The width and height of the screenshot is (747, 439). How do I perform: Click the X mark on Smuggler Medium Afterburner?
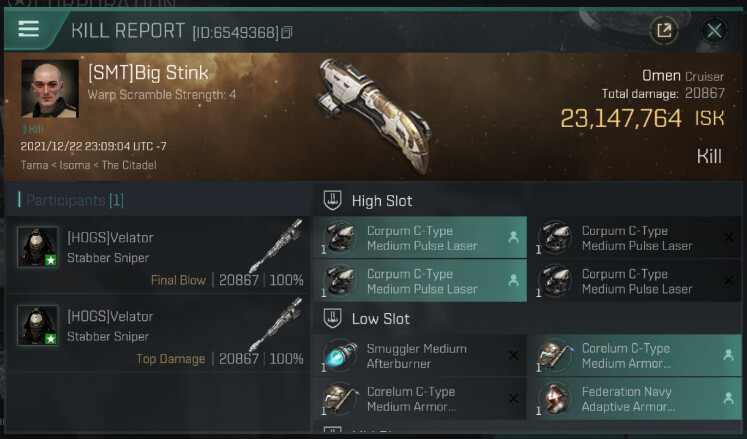point(513,356)
